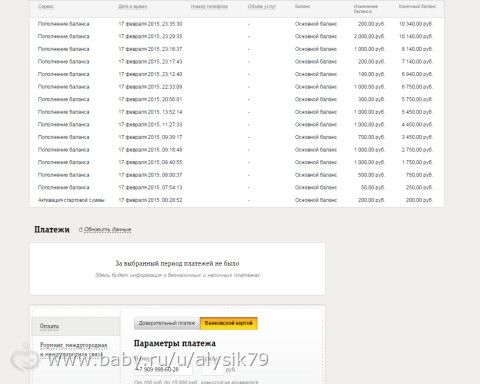Click the final balance 7 140,00 руб.

(417, 62)
